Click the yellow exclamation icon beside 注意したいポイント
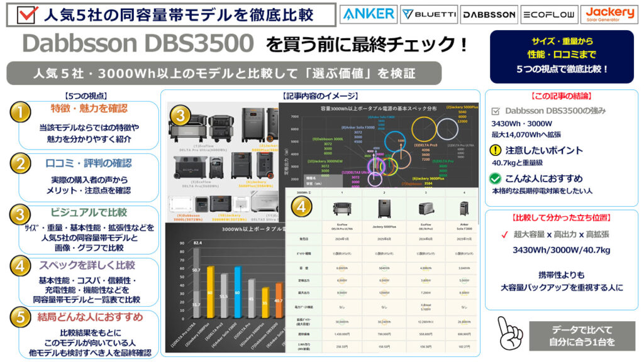The width and height of the screenshot is (644, 362). 496,150
